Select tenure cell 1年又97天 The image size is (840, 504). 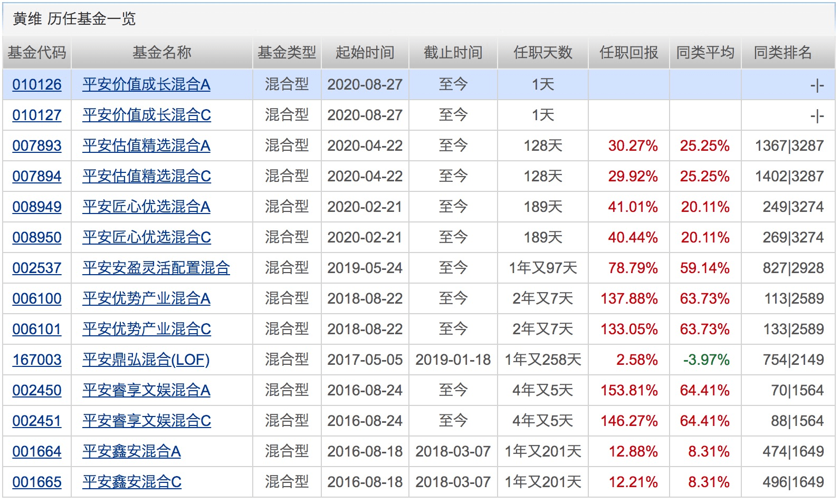(543, 268)
